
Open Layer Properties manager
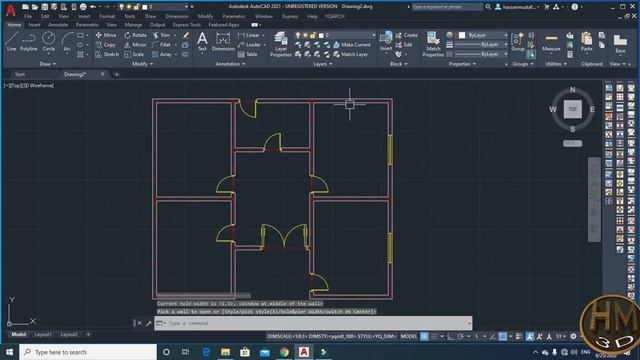coord(281,44)
